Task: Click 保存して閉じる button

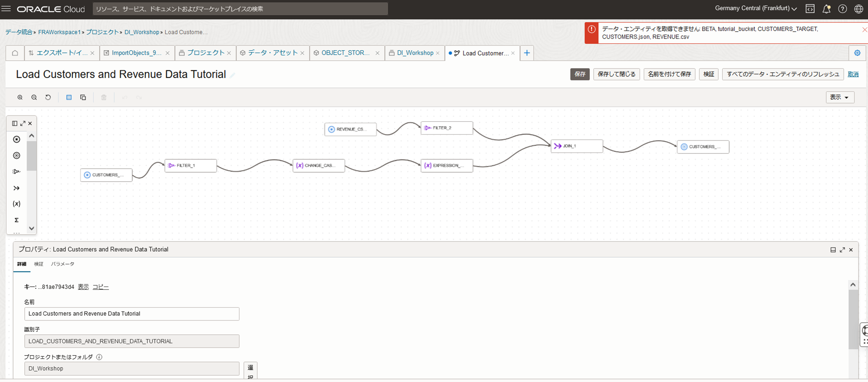Action: point(616,74)
